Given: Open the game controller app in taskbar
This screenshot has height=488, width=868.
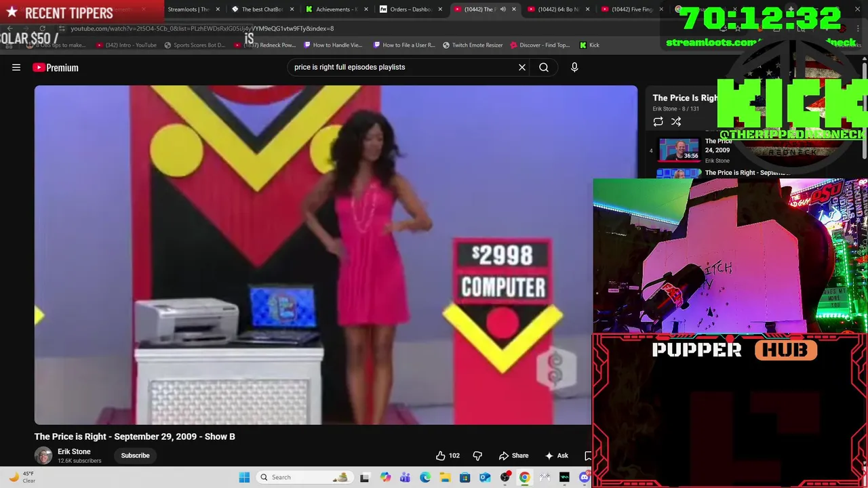Looking at the screenshot, I should click(545, 477).
